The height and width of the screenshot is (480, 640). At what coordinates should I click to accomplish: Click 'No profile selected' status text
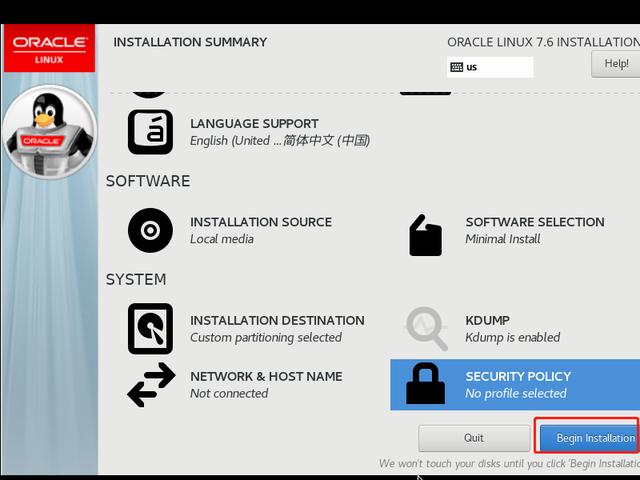[516, 393]
